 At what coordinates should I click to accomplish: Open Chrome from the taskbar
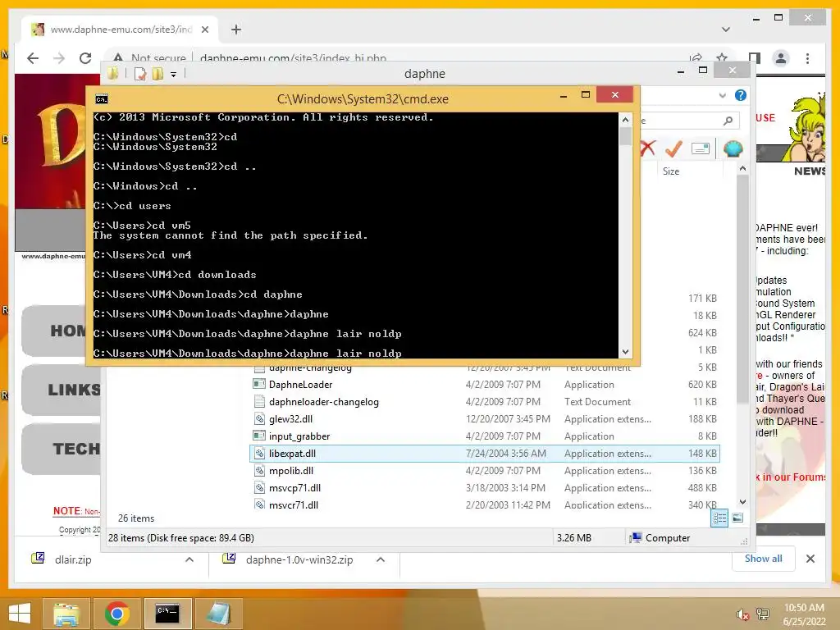tap(116, 614)
